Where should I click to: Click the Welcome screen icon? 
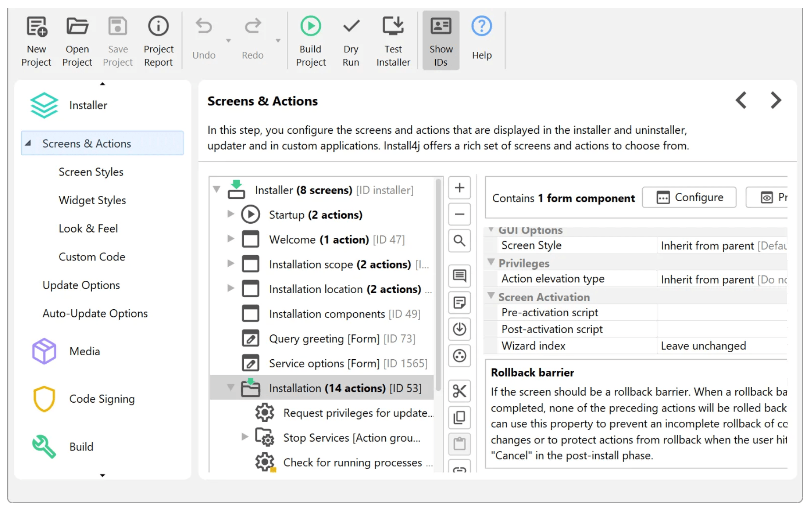tap(250, 239)
